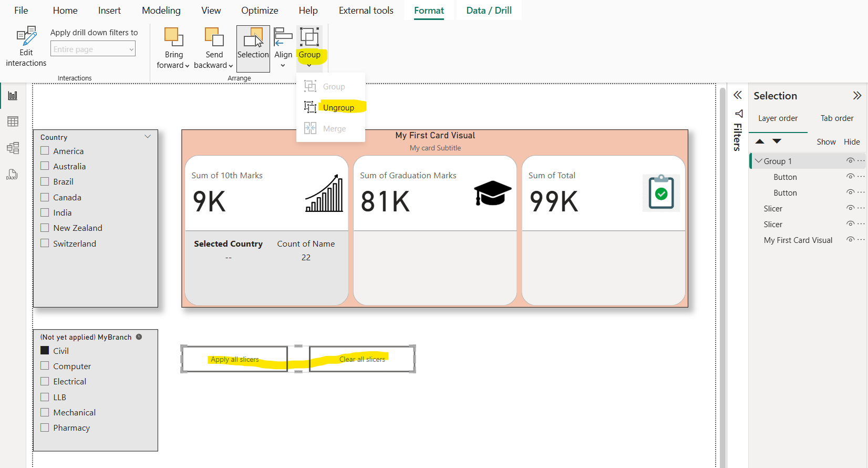Image resolution: width=868 pixels, height=468 pixels.
Task: Uncheck the Civil branch checkbox
Action: tap(45, 351)
